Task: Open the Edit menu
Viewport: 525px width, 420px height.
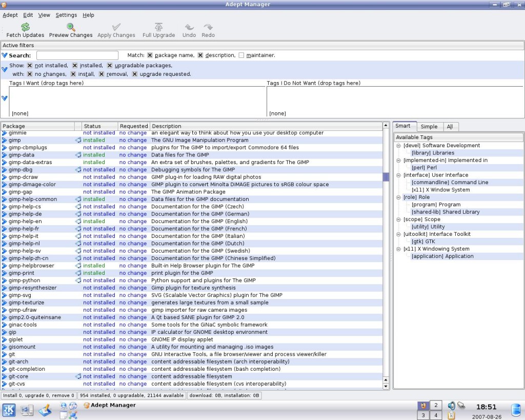Action: coord(28,15)
